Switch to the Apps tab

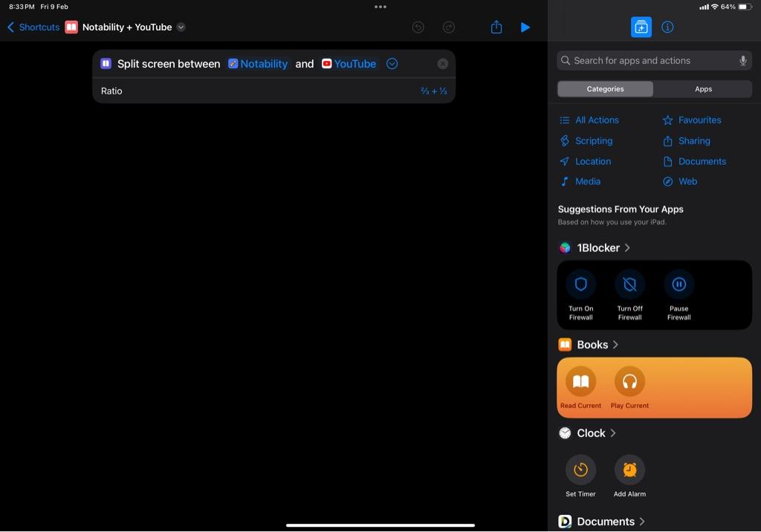click(703, 89)
